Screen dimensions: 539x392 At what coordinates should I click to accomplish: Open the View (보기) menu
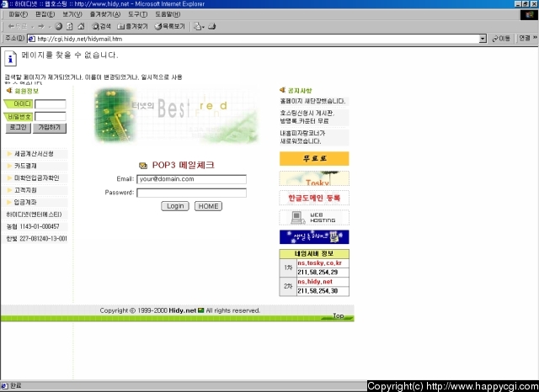pyautogui.click(x=72, y=14)
